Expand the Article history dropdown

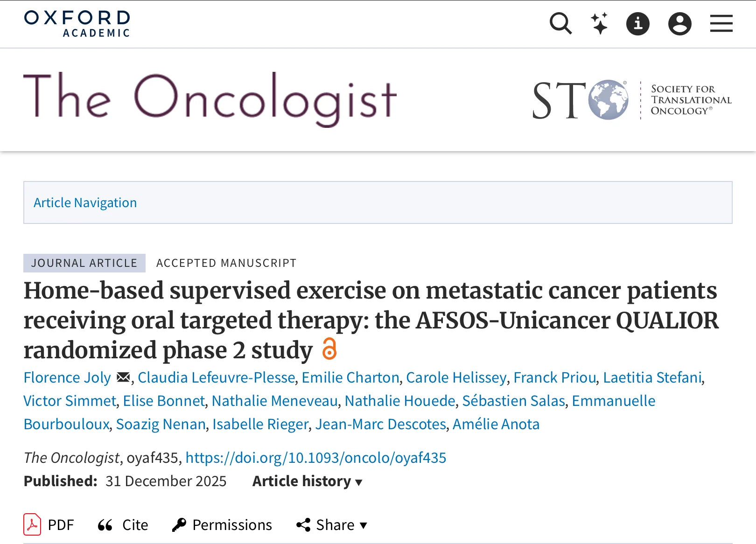pyautogui.click(x=307, y=481)
